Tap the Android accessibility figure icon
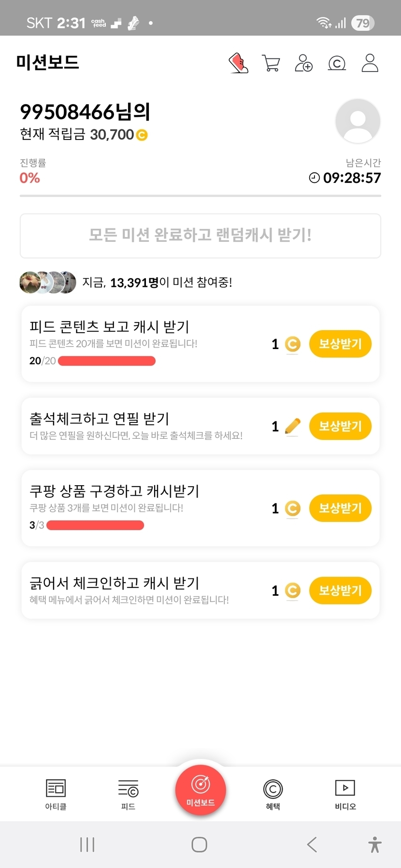401x868 pixels. coord(374,844)
